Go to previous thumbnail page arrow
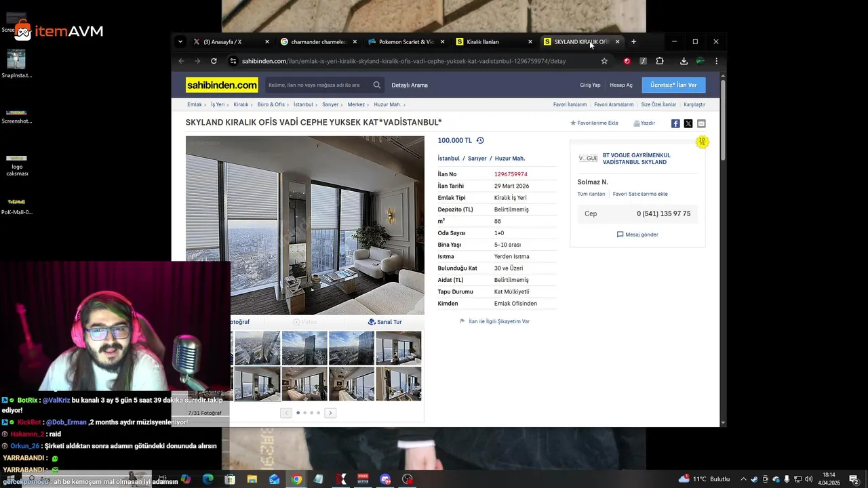 pyautogui.click(x=286, y=413)
